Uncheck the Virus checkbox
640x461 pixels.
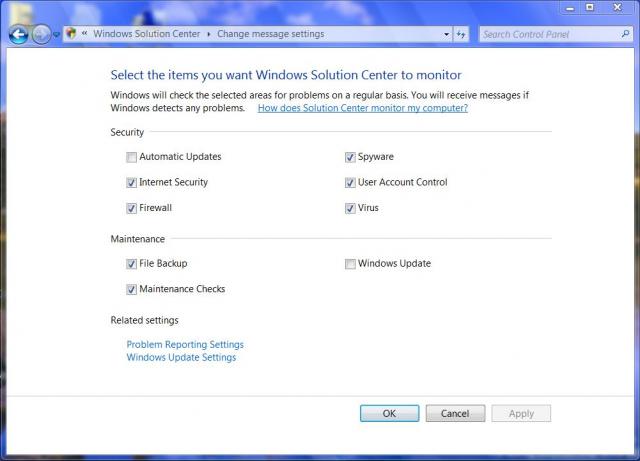click(350, 208)
